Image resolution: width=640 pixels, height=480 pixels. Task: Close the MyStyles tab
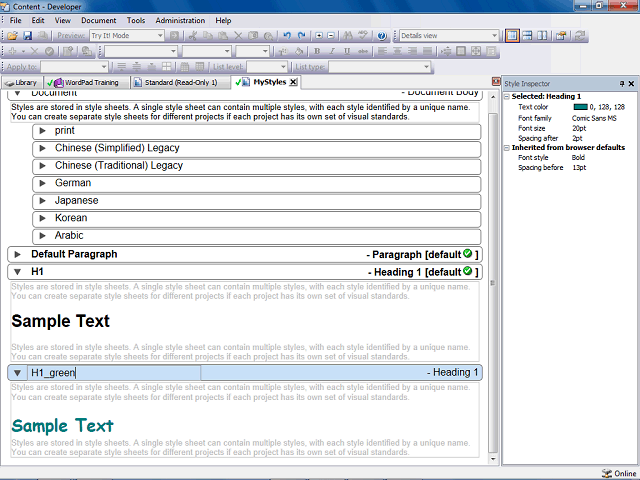[293, 82]
